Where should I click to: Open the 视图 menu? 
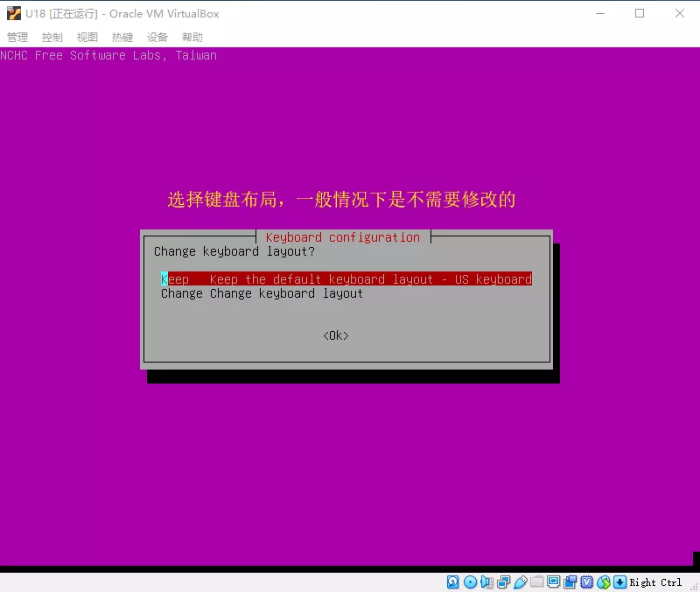click(87, 37)
